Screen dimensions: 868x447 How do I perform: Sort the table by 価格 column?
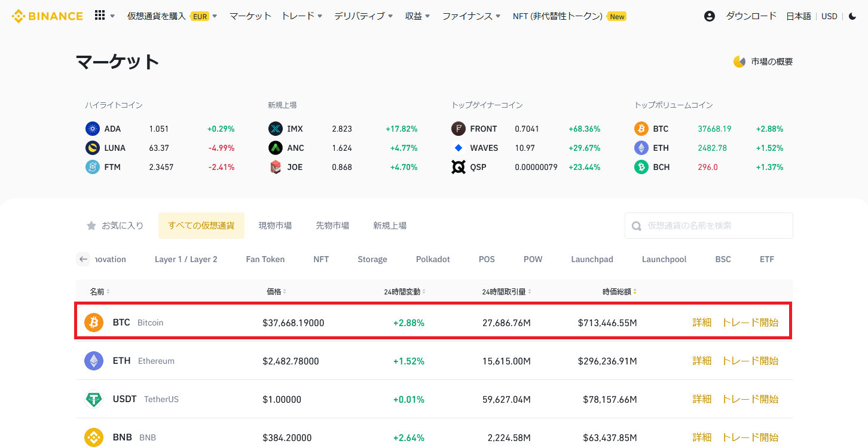(276, 291)
